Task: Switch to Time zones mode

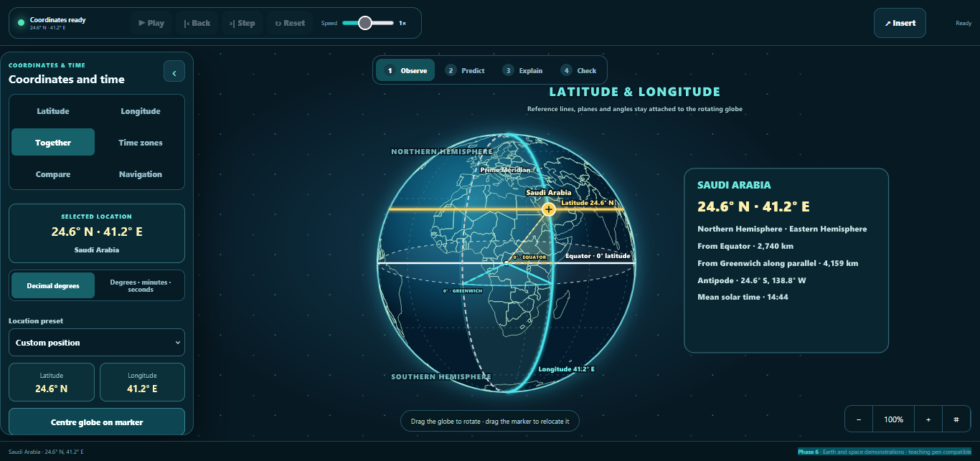Action: [x=141, y=143]
